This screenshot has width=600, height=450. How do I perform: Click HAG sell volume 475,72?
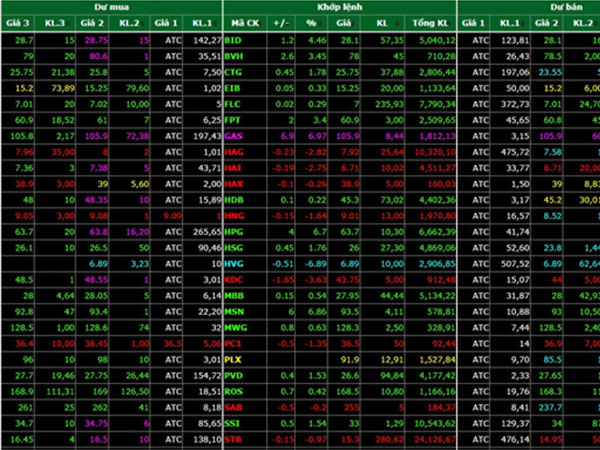coord(515,152)
